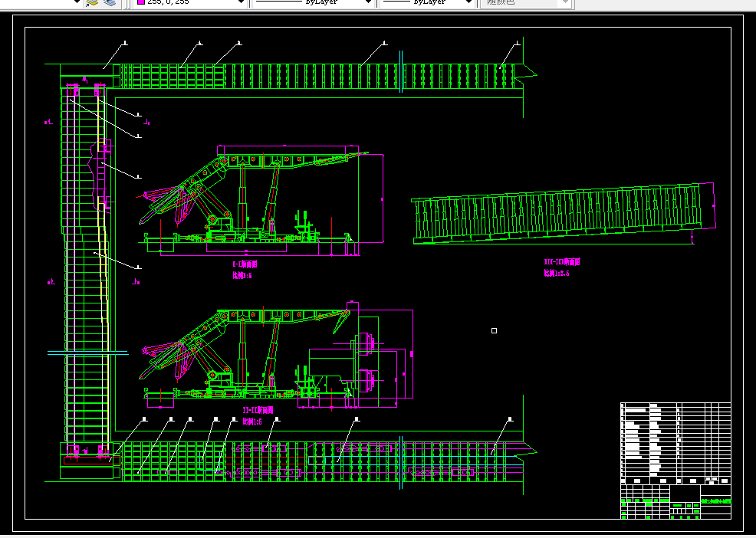Click the parts list table above title block
This screenshot has height=538, width=756.
[x=675, y=444]
